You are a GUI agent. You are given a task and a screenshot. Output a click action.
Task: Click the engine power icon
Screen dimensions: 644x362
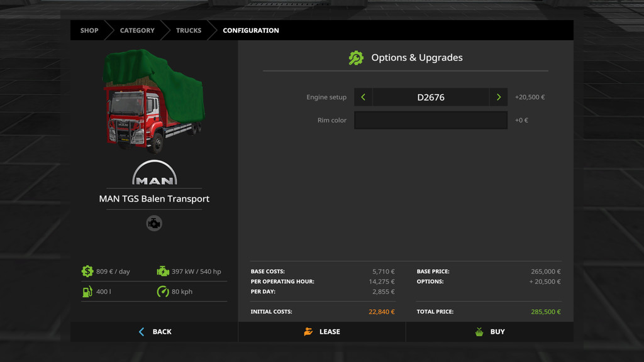click(x=163, y=271)
